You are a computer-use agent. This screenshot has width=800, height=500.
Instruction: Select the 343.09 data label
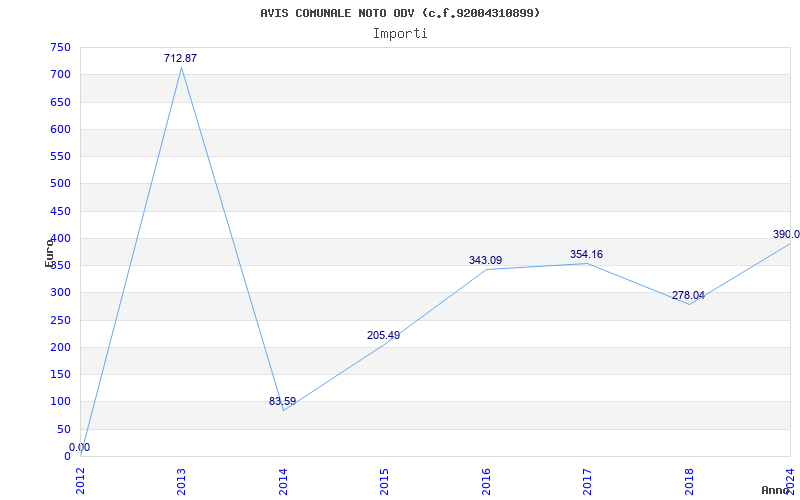(485, 260)
